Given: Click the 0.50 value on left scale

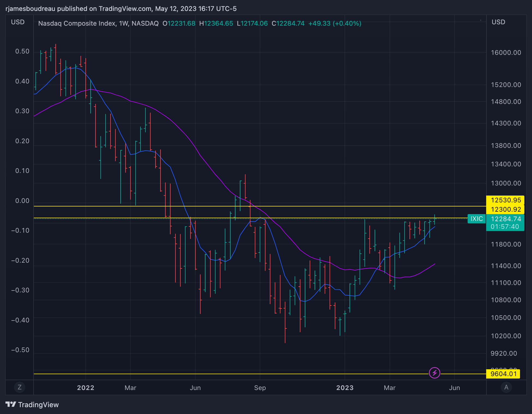Looking at the screenshot, I should (x=22, y=52).
